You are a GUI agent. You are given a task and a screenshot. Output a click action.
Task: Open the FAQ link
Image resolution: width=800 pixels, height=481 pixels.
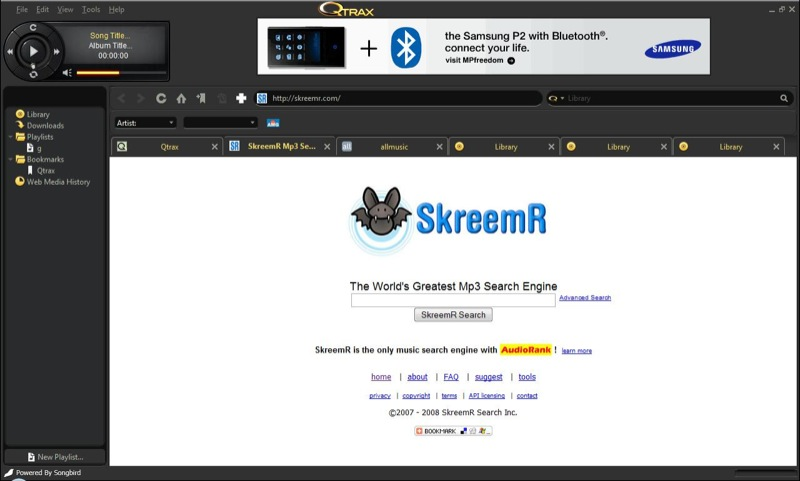(451, 377)
